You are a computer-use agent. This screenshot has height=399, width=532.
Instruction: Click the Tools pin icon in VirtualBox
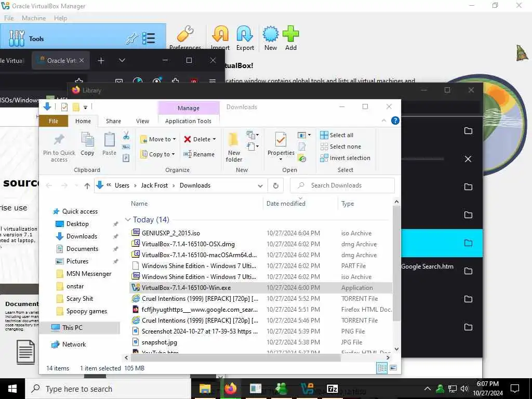point(131,39)
